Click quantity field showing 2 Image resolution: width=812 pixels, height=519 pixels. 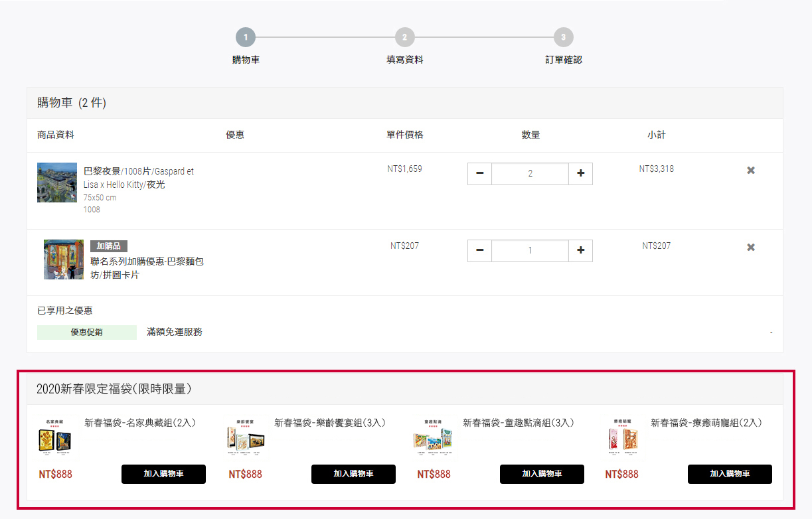(x=530, y=174)
